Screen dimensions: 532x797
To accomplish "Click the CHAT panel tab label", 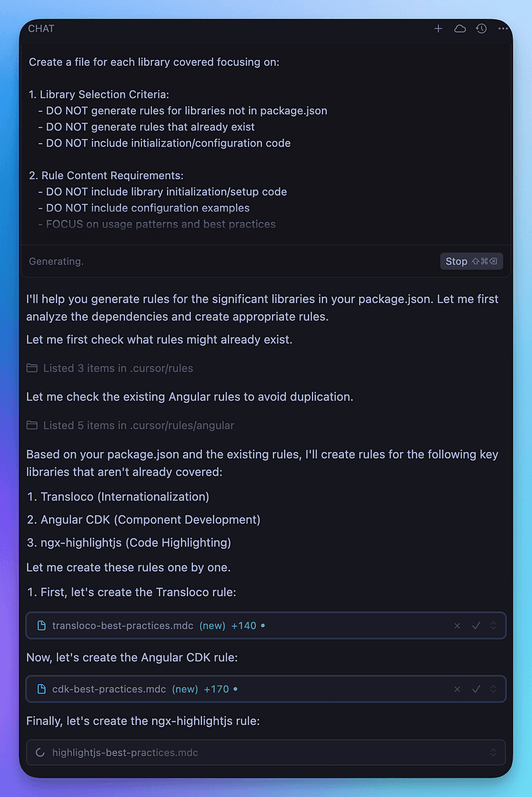I will [41, 29].
